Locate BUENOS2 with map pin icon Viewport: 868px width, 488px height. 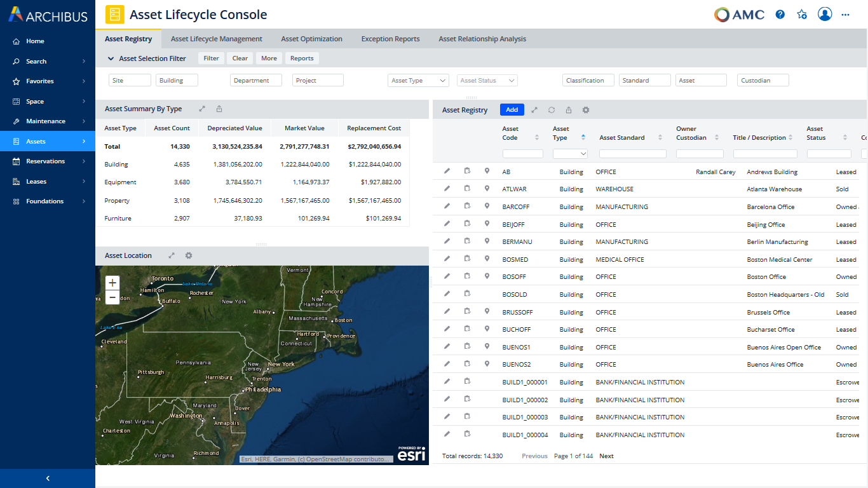pyautogui.click(x=487, y=364)
